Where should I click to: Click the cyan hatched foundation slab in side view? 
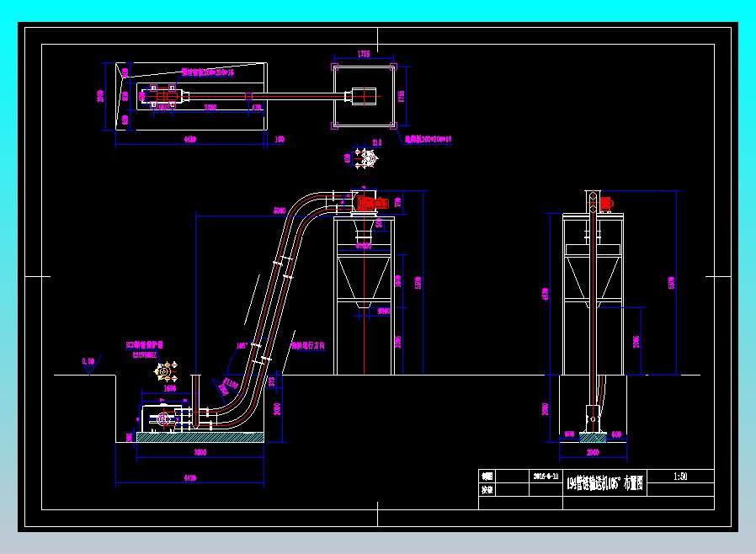200,437
